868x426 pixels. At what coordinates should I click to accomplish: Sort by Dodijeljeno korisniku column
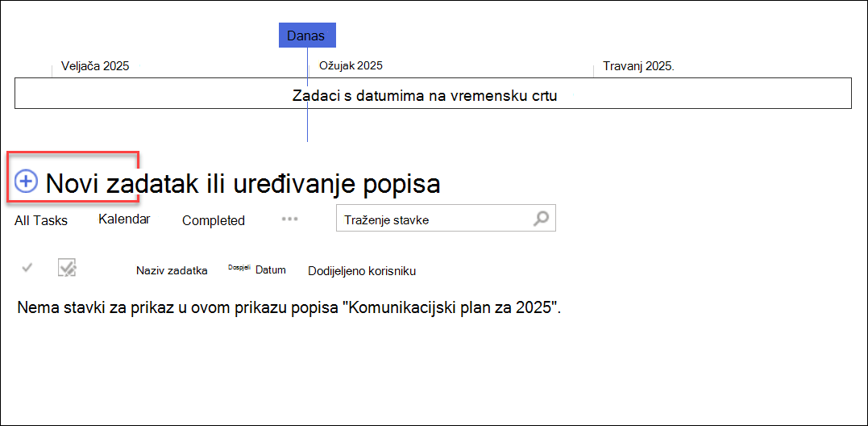[362, 271]
